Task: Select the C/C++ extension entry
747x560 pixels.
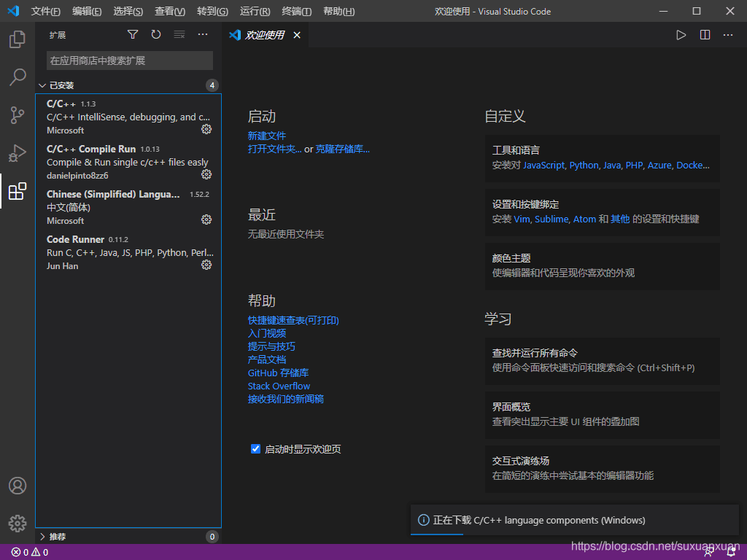Action: (x=128, y=117)
